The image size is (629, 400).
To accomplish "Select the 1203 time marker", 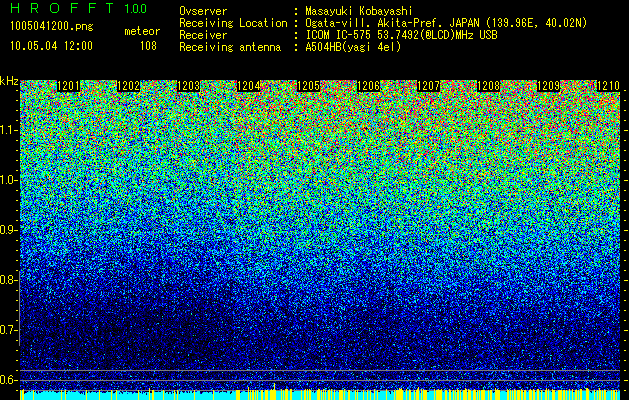I will (x=189, y=86).
